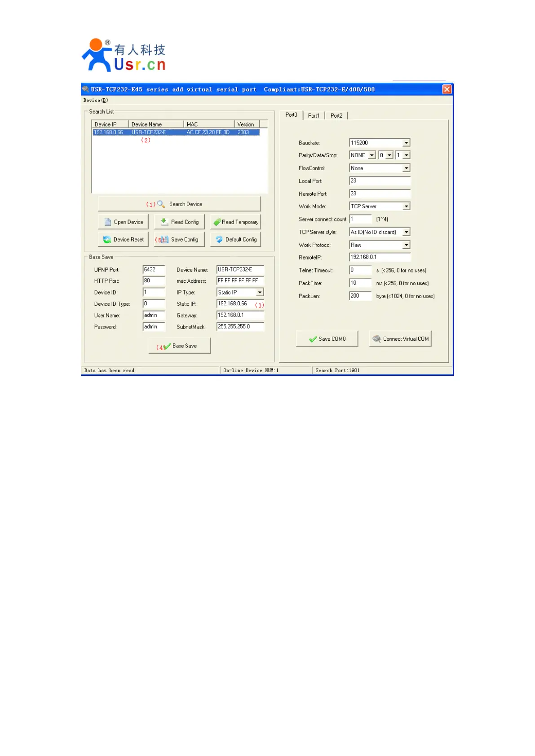Expand the Work Mode dropdown

coord(407,207)
